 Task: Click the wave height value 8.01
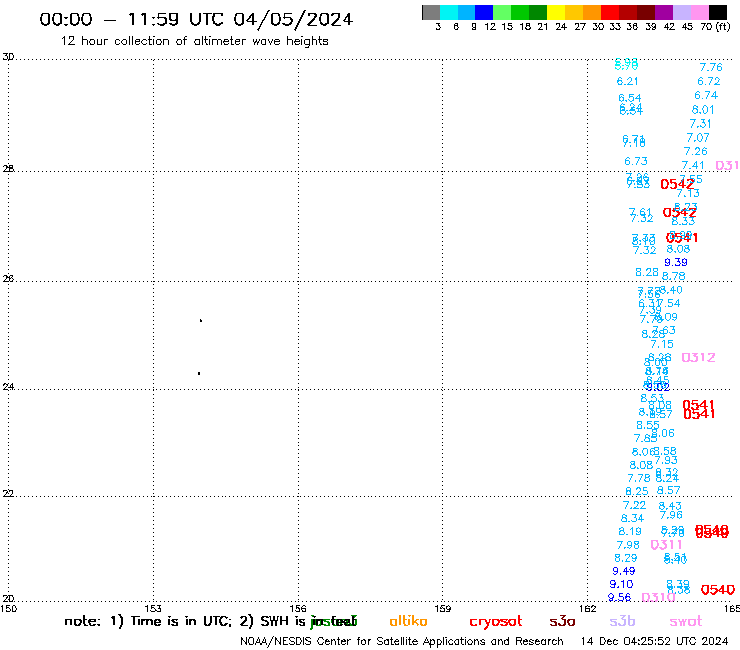pos(703,110)
